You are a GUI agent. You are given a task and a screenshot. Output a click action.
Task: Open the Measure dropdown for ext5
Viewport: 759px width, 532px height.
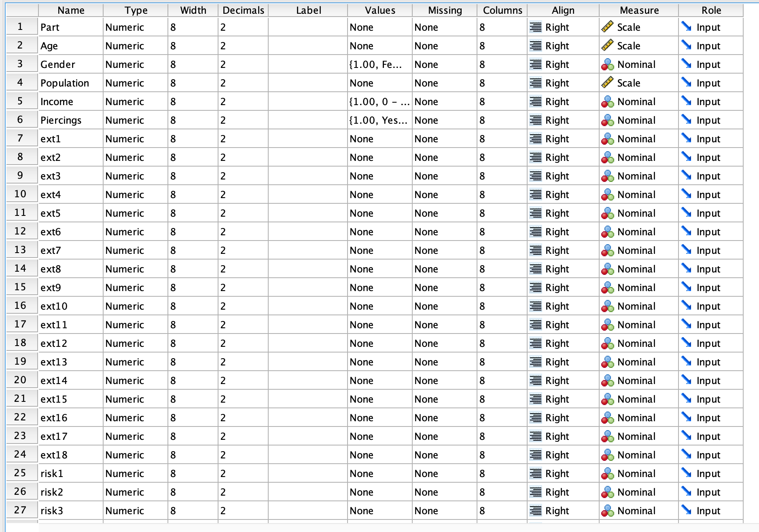tap(631, 213)
